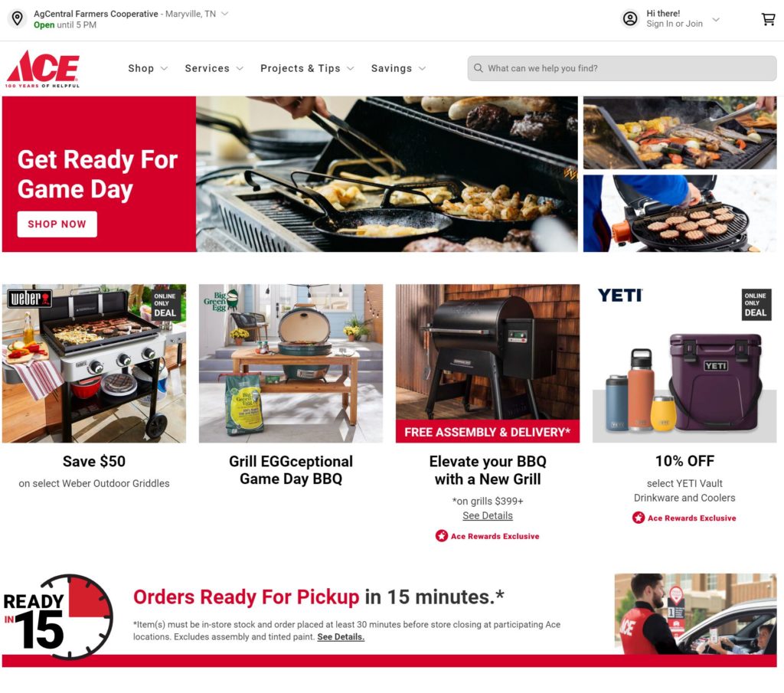784x693 pixels.
Task: Click the search box to find products
Action: pos(622,68)
